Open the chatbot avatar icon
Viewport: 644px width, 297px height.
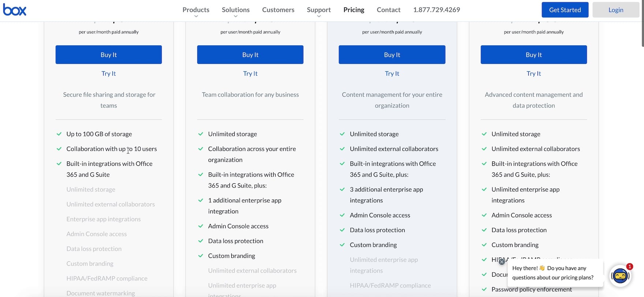point(620,276)
